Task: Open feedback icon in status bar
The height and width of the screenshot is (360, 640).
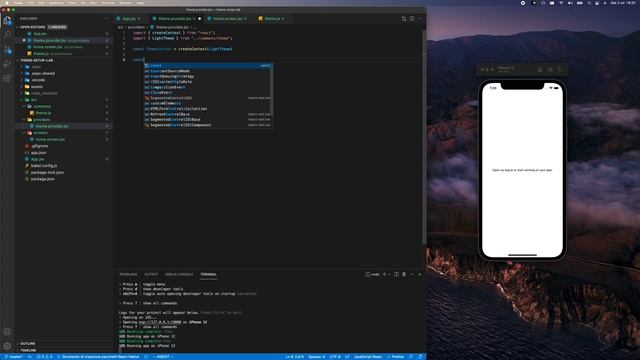Action: [411, 357]
